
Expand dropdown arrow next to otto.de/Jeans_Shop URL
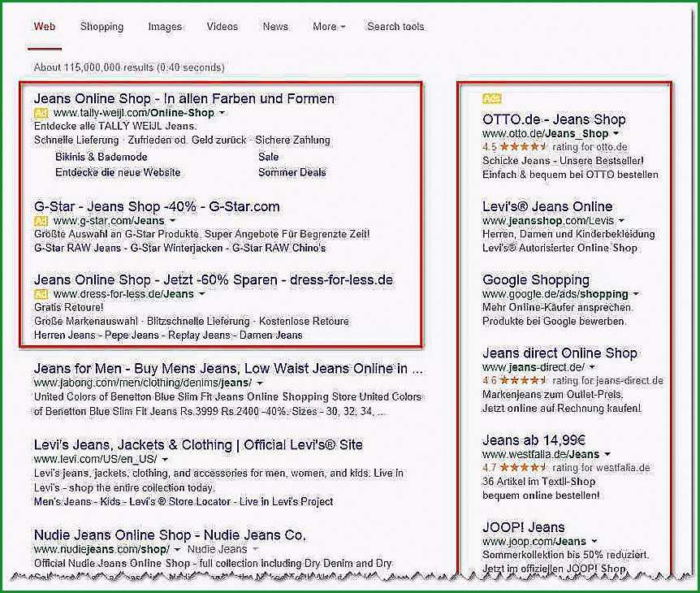click(x=616, y=133)
